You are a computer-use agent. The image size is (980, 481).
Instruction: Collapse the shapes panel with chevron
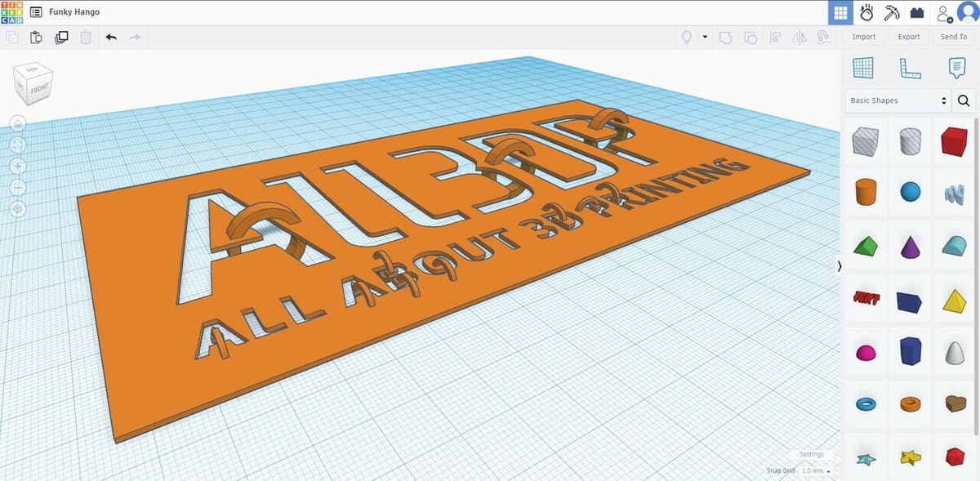[x=839, y=266]
